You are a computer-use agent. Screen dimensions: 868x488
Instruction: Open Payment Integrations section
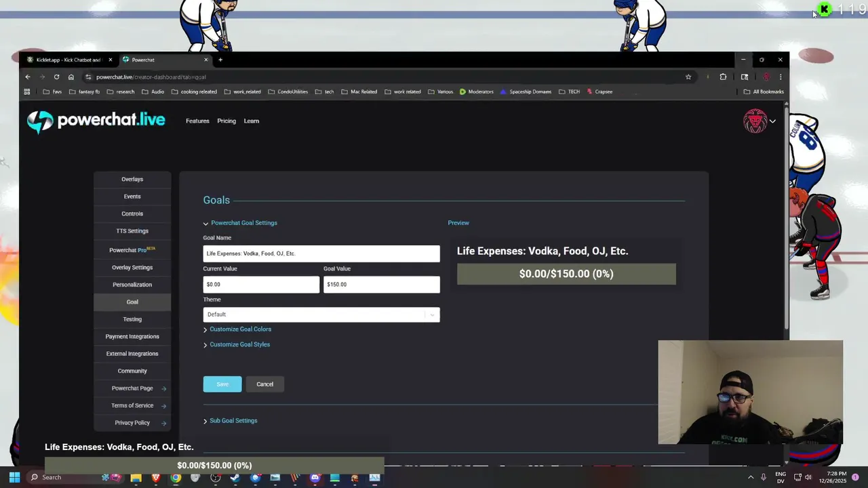coord(132,337)
